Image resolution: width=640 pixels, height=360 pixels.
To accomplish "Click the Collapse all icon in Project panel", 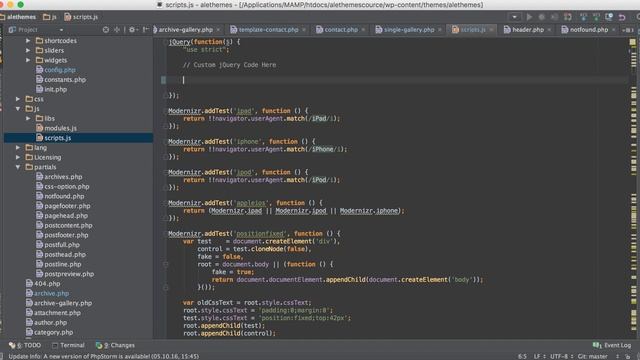I will point(117,30).
